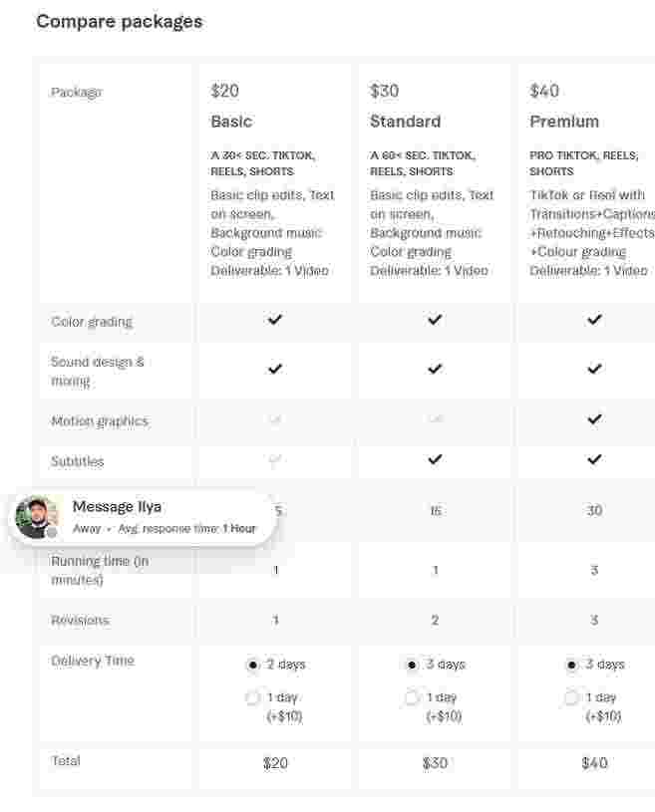Click Basic Sound design & mixing checkmark

[275, 369]
